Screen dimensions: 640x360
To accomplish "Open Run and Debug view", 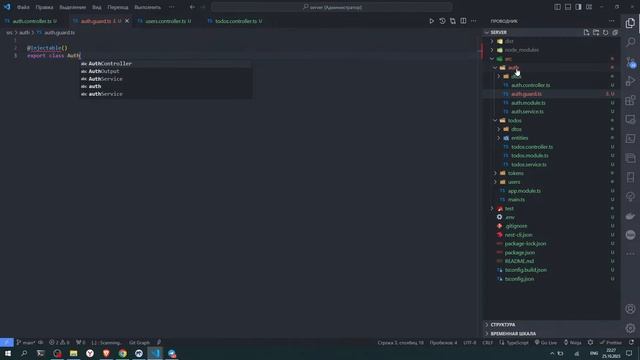I will tap(630, 81).
